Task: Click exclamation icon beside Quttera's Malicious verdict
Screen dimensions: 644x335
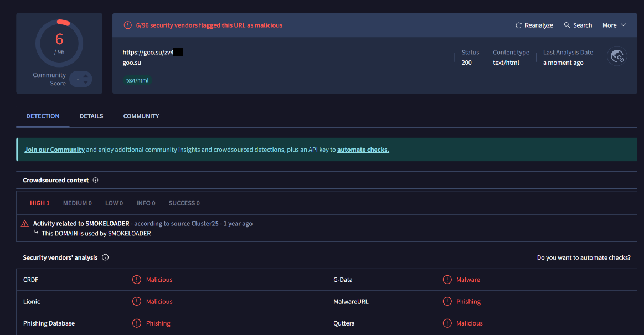Action: coord(447,323)
